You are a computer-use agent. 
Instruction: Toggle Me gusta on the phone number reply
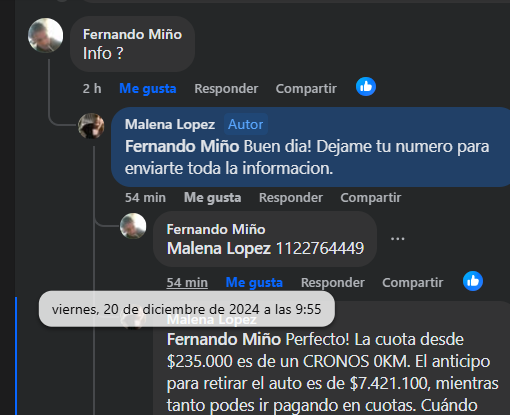point(254,283)
